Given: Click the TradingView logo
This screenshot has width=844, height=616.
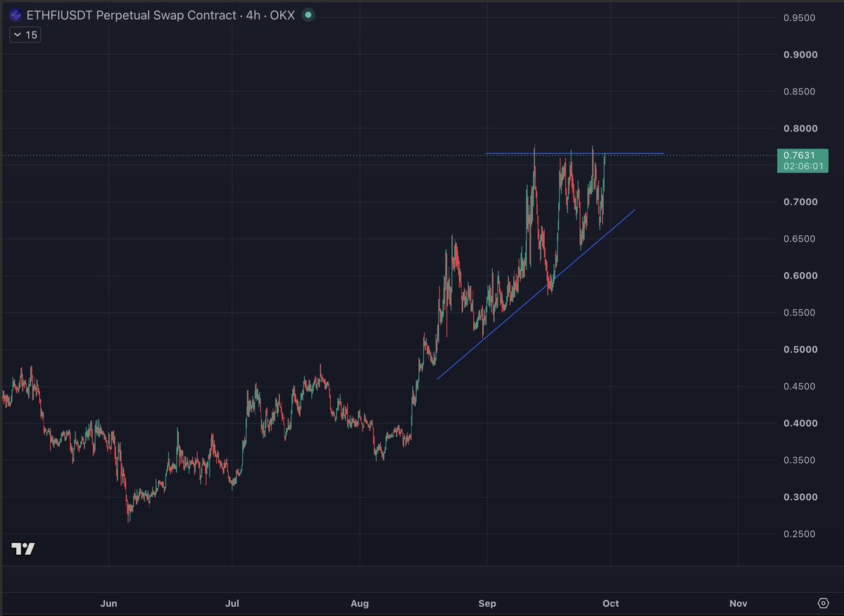Looking at the screenshot, I should click(x=23, y=548).
